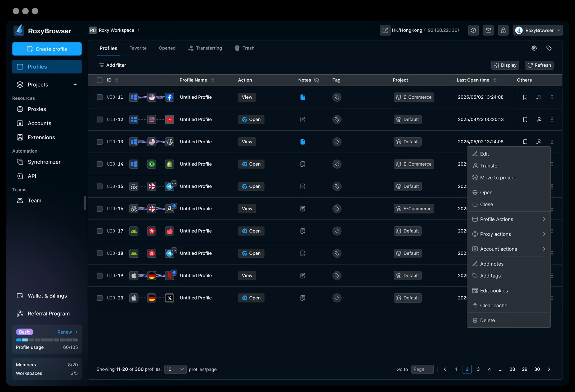Click the Go to Page input field
Image resolution: width=575 pixels, height=392 pixels.
point(422,369)
